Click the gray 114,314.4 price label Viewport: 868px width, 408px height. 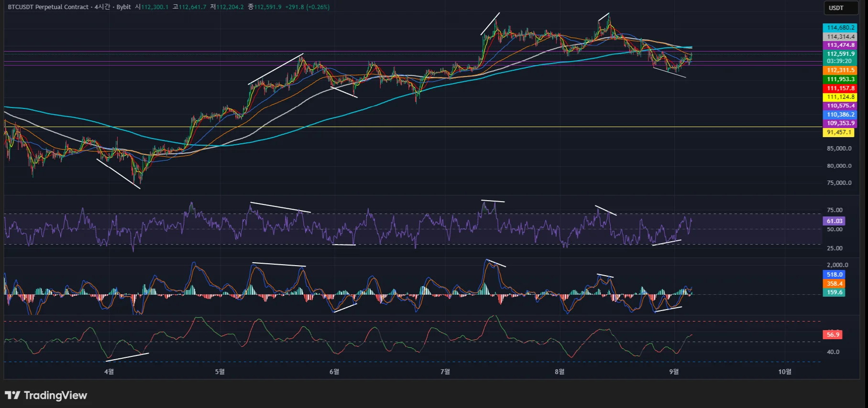point(840,37)
